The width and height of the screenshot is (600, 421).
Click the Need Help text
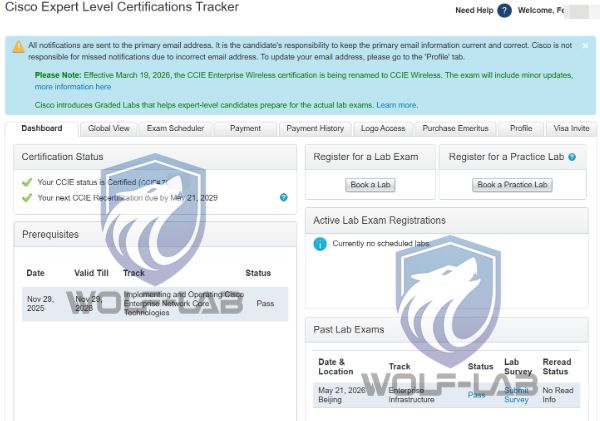(474, 10)
